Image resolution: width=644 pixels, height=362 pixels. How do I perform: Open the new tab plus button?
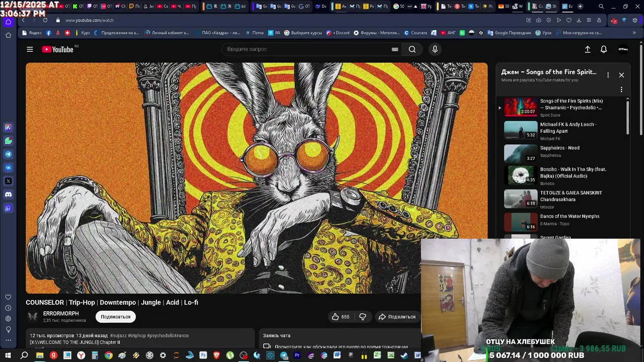(580, 7)
